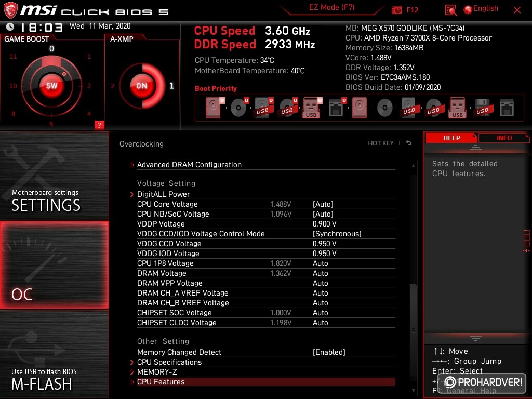Select GAME BOOST dial level 11
The height and width of the screenshot is (399, 532).
[x=13, y=56]
